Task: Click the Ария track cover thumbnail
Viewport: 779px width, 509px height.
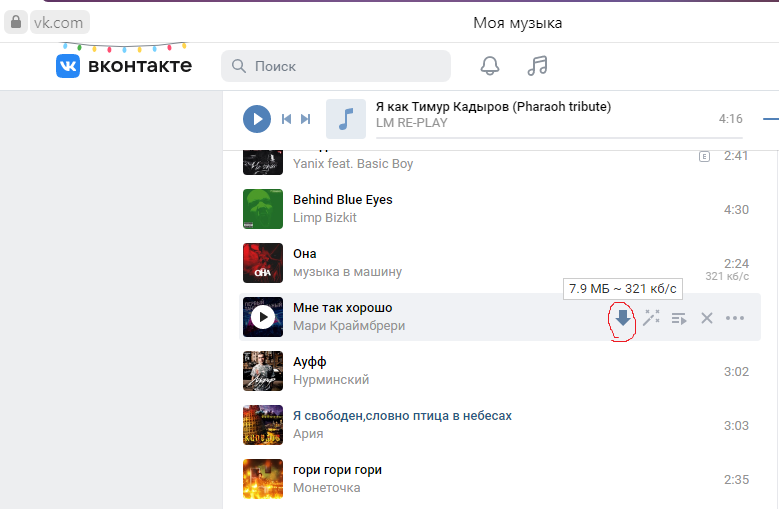Action: (263, 425)
